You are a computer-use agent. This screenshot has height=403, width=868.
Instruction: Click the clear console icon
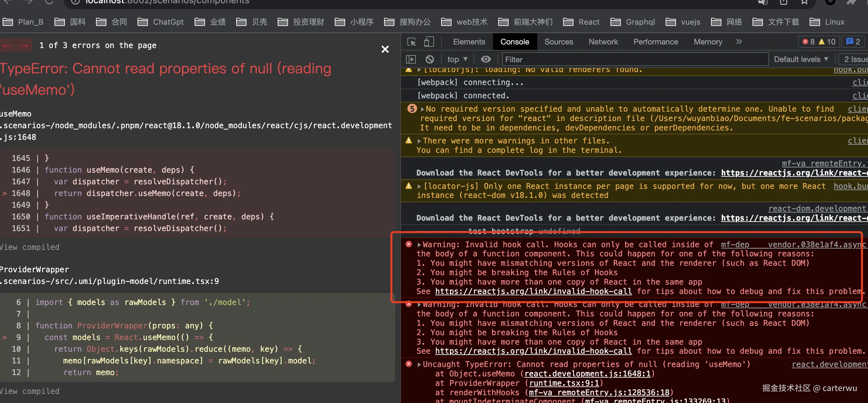coord(429,59)
